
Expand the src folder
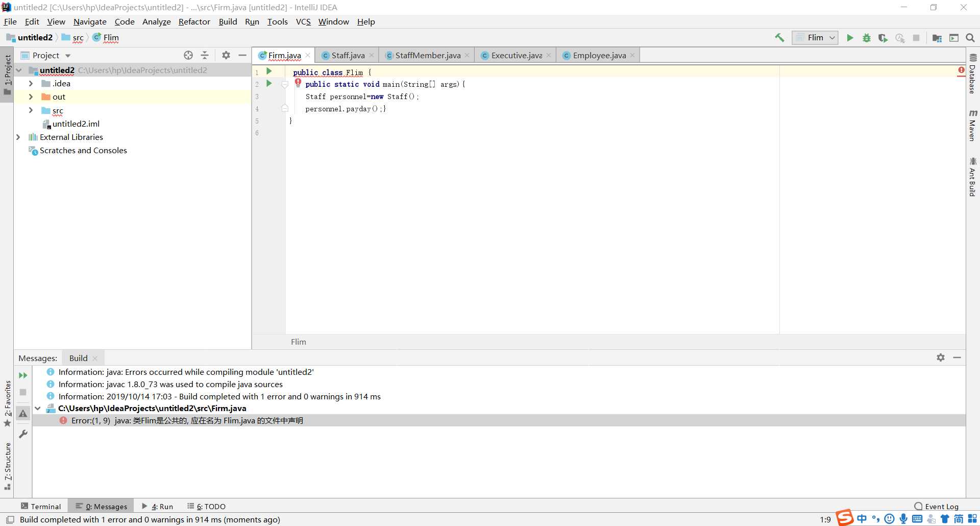click(31, 110)
